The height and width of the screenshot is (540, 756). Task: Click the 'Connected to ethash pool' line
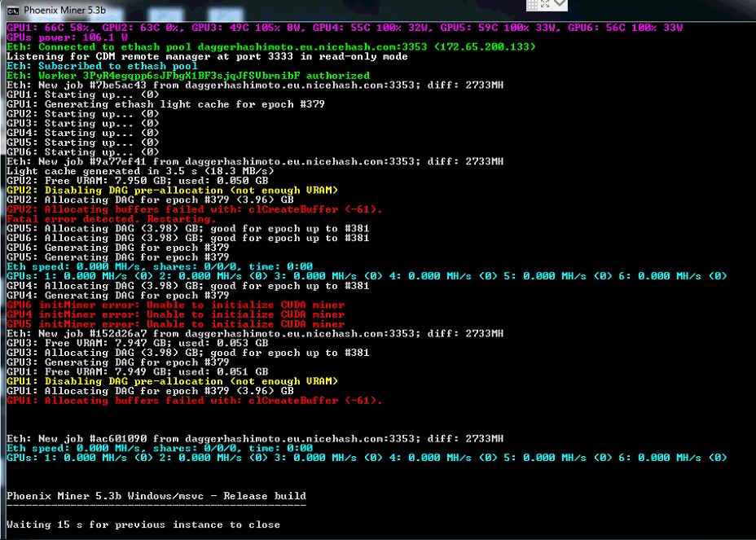coord(271,46)
